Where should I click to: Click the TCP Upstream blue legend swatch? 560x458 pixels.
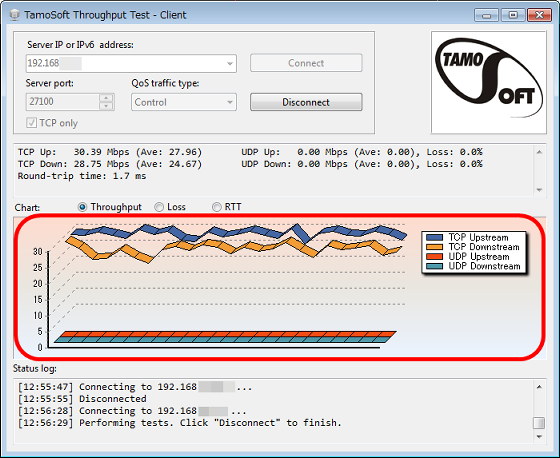[435, 238]
